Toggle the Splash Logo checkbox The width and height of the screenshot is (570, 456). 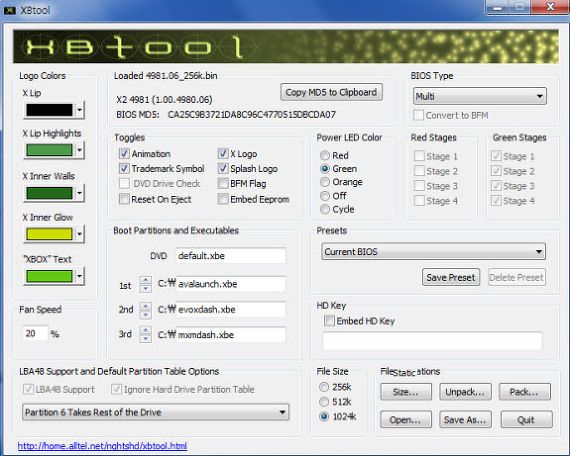(x=223, y=168)
